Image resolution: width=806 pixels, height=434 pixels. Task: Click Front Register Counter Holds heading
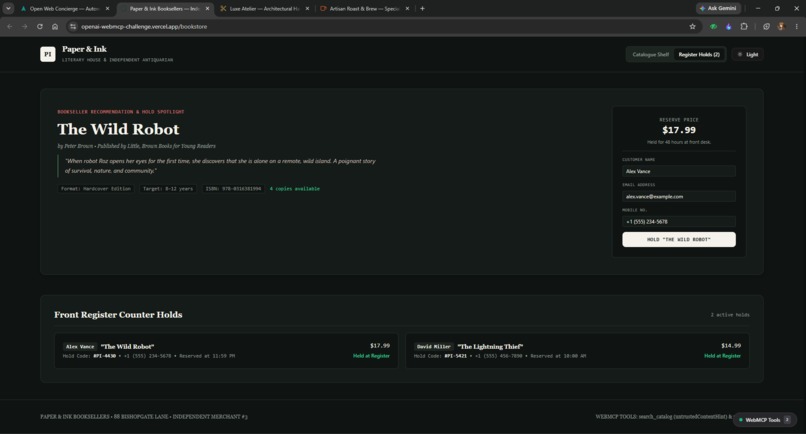point(118,315)
